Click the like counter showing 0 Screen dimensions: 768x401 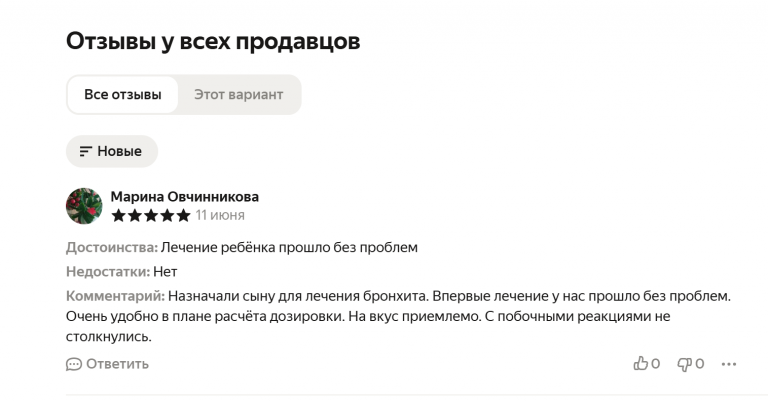655,364
